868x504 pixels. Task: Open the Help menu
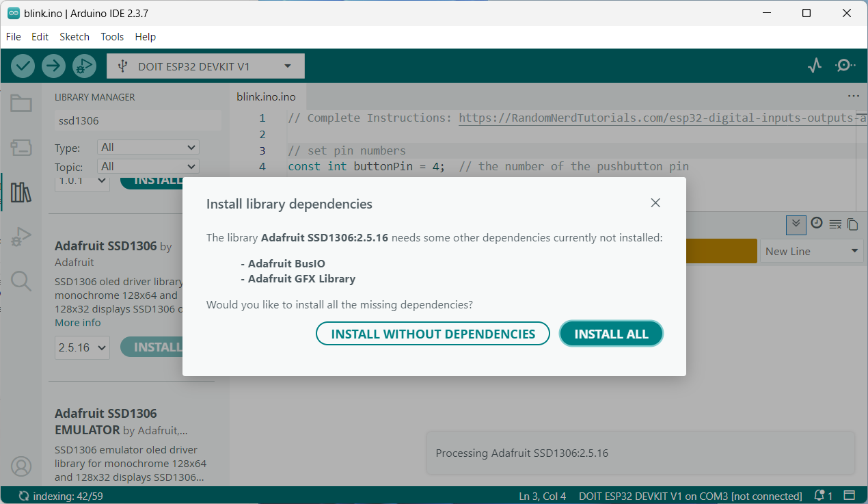point(146,37)
